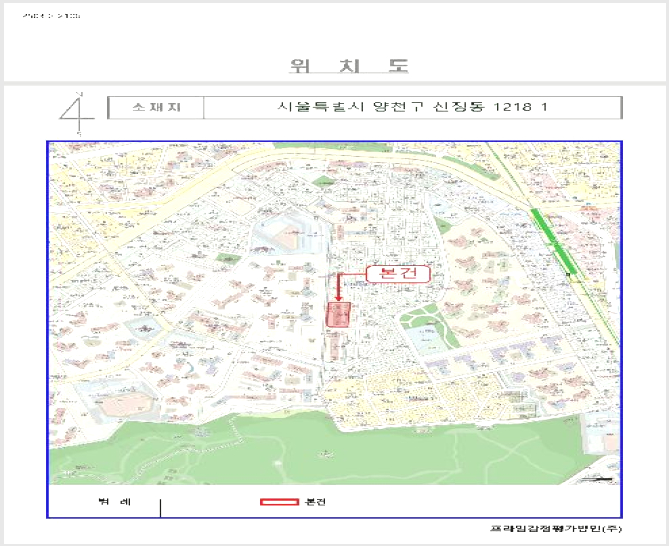Select the red highlighted subject parcel on map
The width and height of the screenshot is (669, 546).
tap(338, 315)
